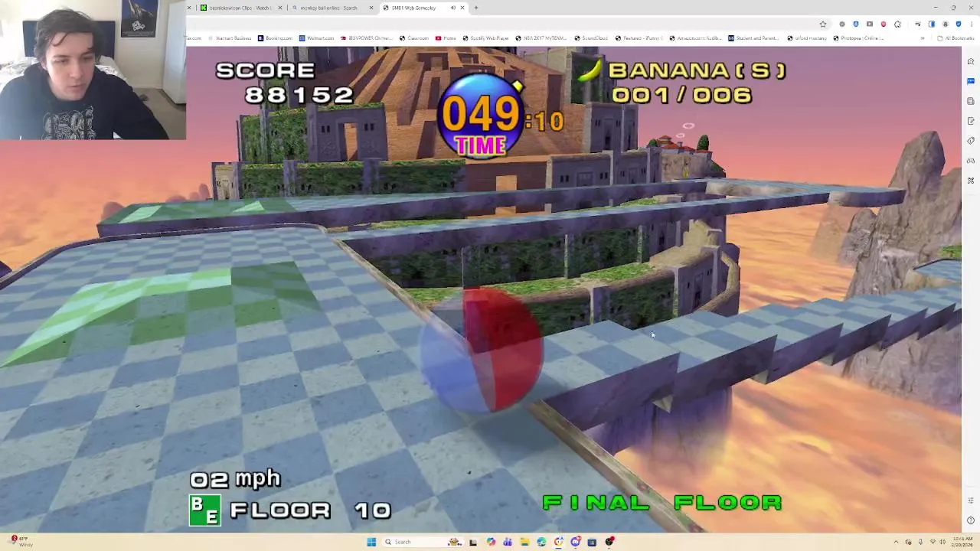
Task: Click the video player extension icon
Action: point(870,24)
